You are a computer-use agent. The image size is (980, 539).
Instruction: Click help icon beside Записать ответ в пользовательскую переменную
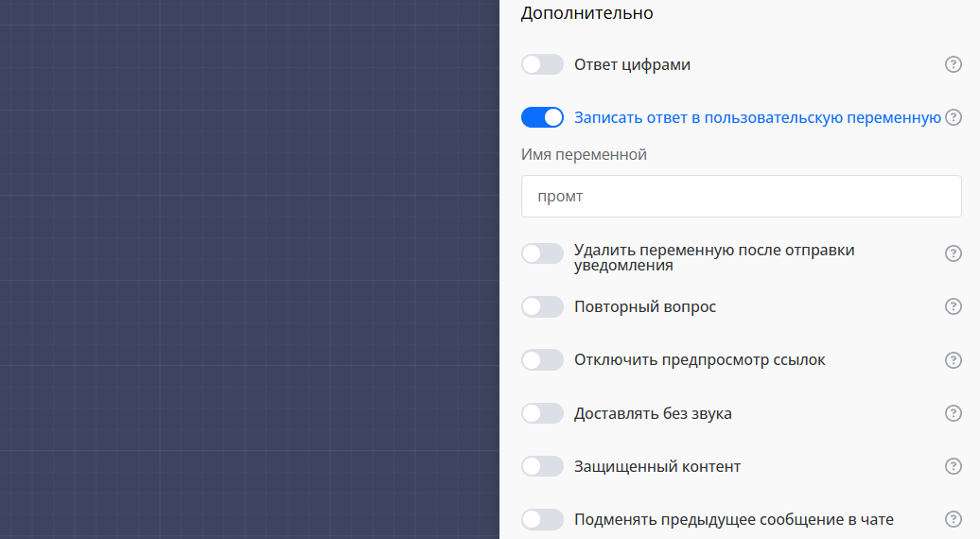954,117
